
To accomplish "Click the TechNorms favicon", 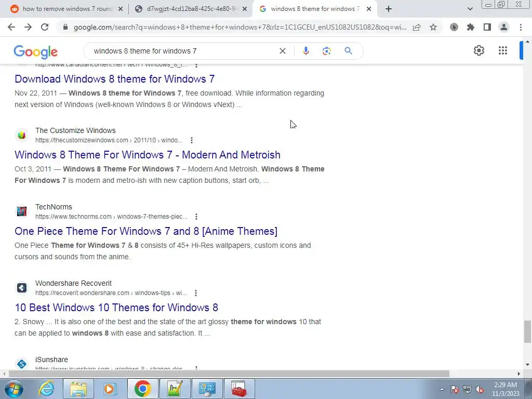I will pyautogui.click(x=22, y=211).
